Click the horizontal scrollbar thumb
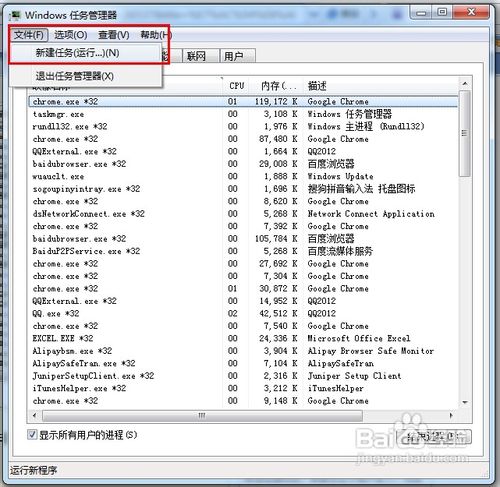 click(x=202, y=416)
